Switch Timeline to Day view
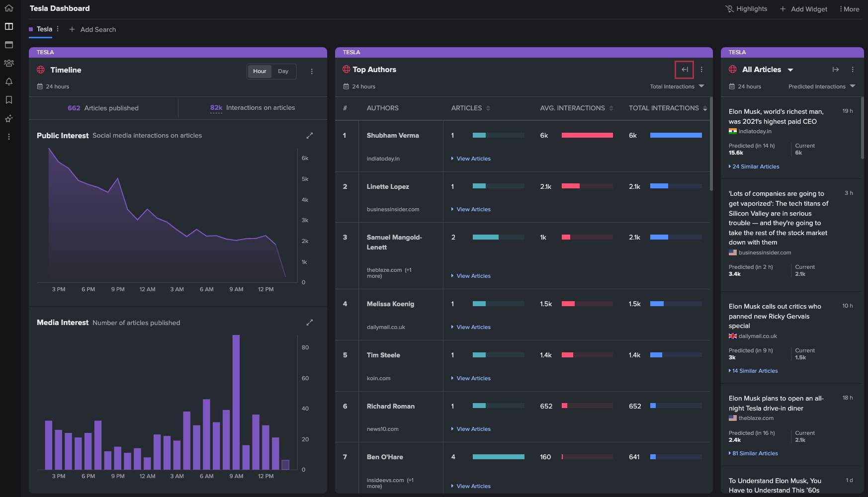The width and height of the screenshot is (868, 497). pyautogui.click(x=283, y=71)
